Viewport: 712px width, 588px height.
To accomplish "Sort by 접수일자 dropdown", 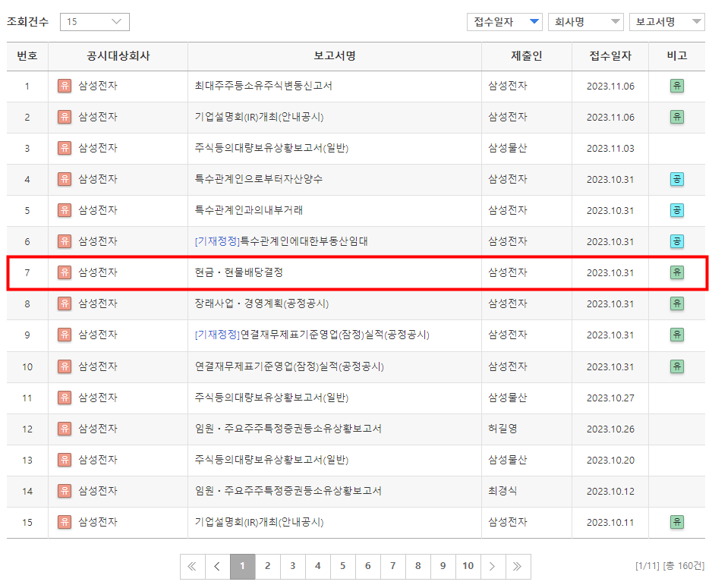I will [x=505, y=22].
